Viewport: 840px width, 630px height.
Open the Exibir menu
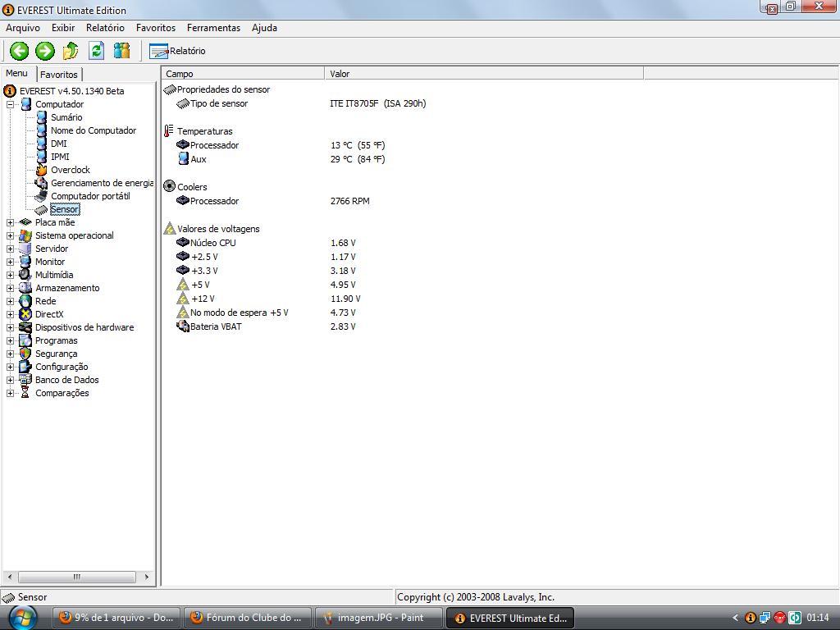point(63,28)
